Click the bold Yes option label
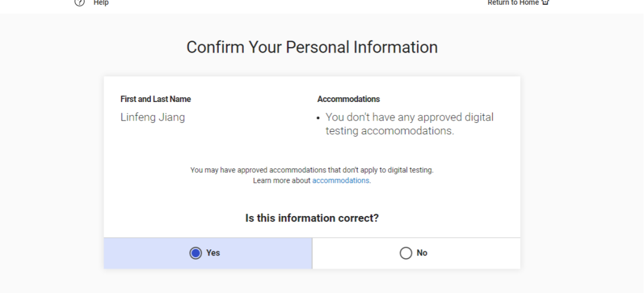 (213, 253)
